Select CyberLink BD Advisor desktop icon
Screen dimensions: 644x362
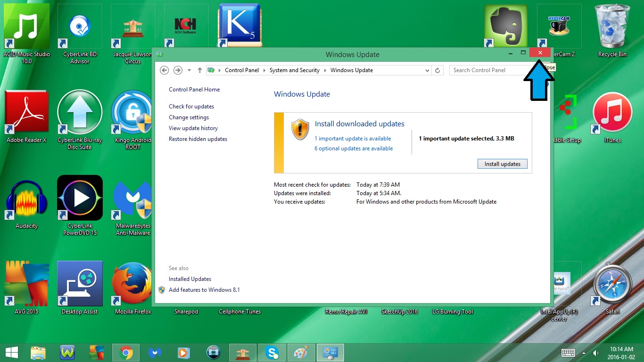point(80,33)
